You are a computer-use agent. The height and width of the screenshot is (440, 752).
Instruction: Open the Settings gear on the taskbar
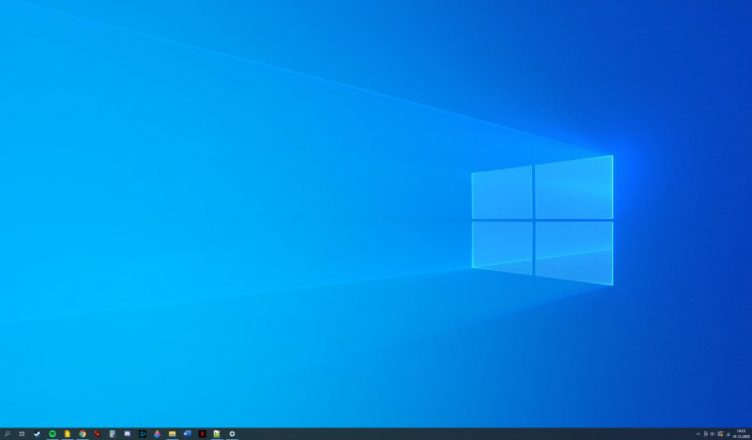point(232,434)
